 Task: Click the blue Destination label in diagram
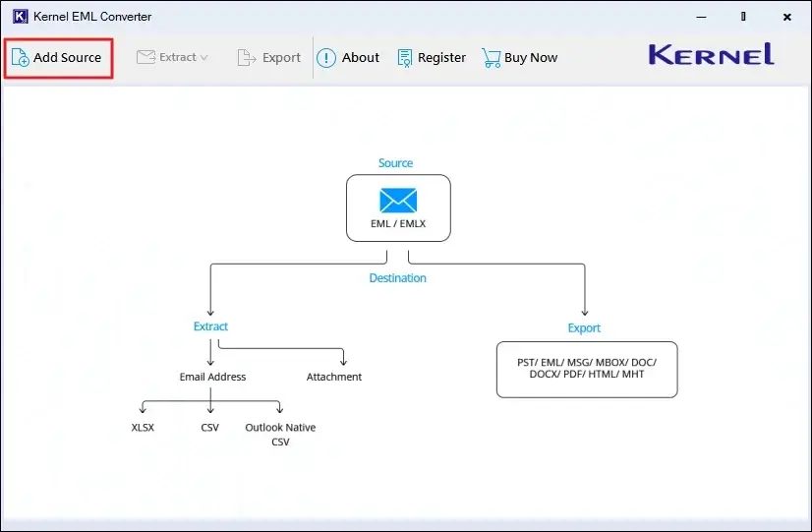click(x=397, y=278)
